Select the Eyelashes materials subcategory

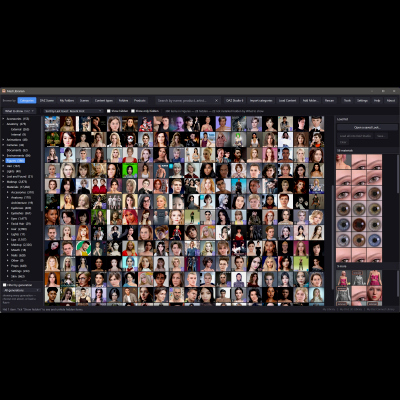click(21, 213)
